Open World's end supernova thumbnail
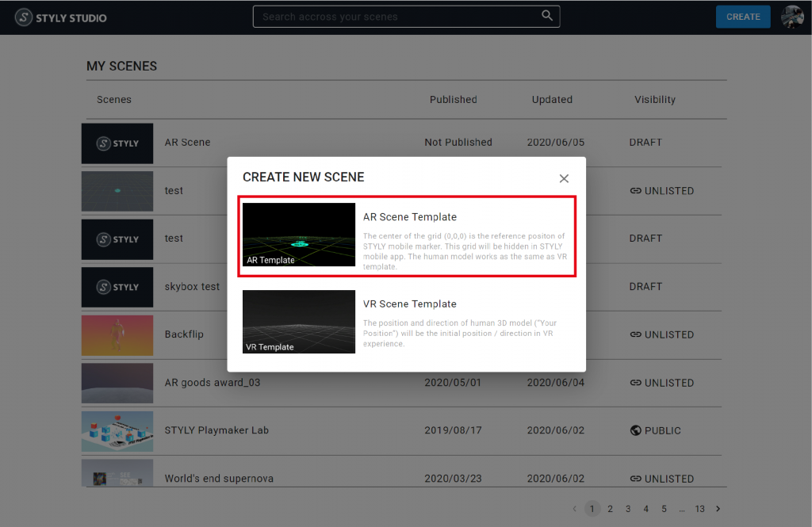The height and width of the screenshot is (527, 812). pyautogui.click(x=117, y=472)
